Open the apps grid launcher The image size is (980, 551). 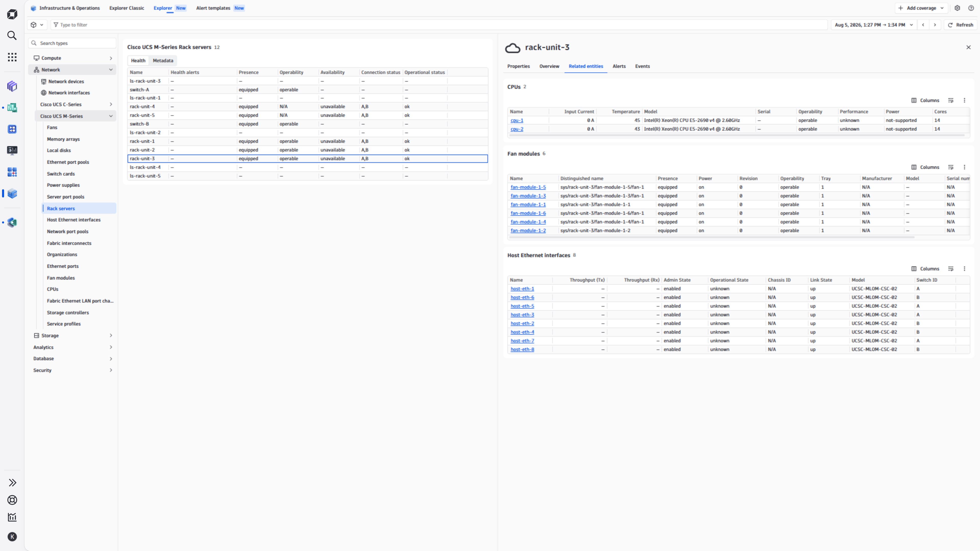coord(12,57)
